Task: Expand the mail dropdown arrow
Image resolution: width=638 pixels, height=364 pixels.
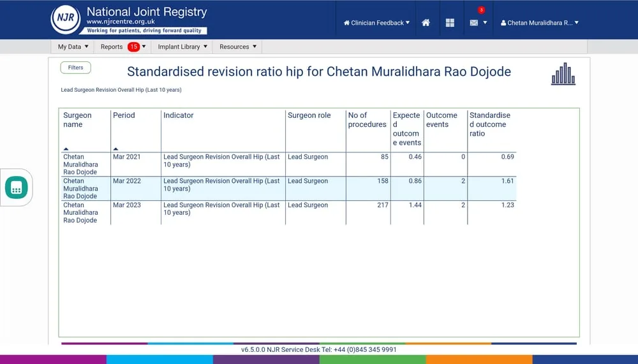Action: point(485,23)
